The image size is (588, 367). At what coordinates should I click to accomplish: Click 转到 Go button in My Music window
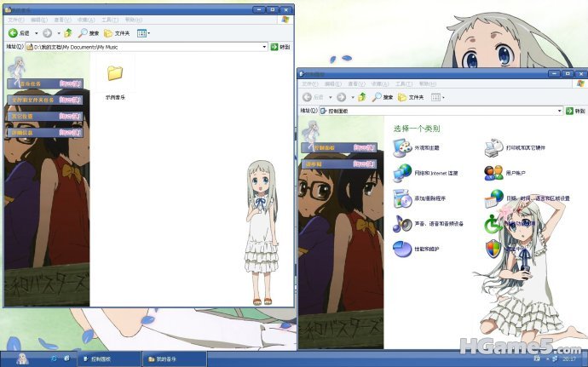point(280,47)
